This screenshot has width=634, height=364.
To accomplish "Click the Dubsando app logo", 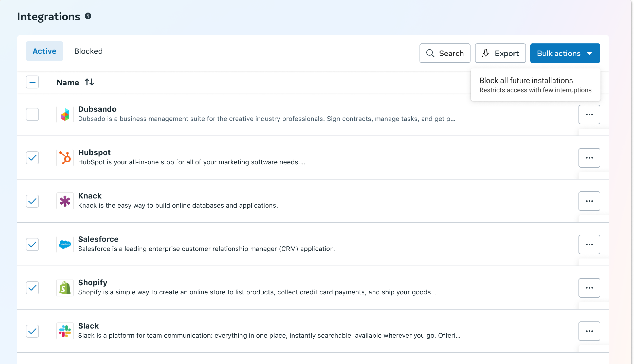I will (65, 115).
